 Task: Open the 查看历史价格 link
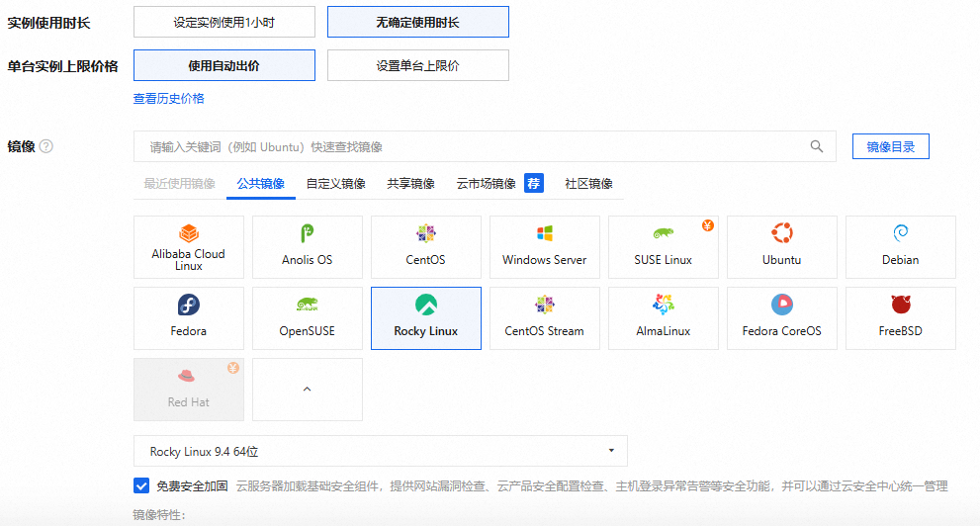click(169, 99)
